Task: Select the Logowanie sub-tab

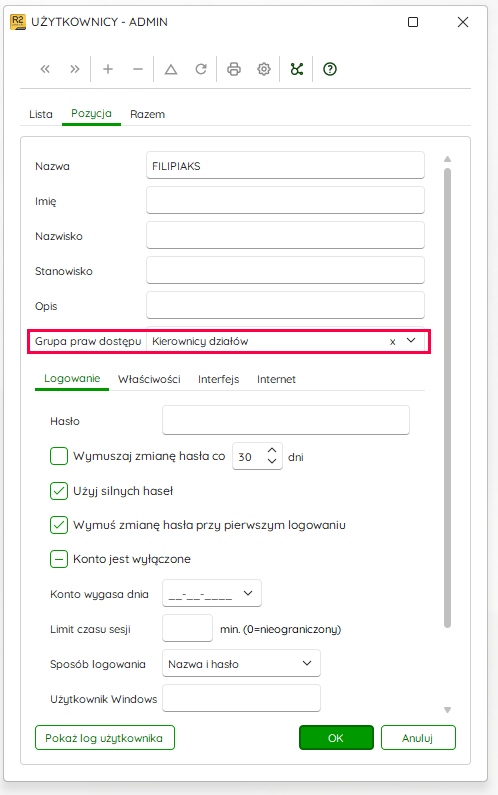Action: [72, 379]
